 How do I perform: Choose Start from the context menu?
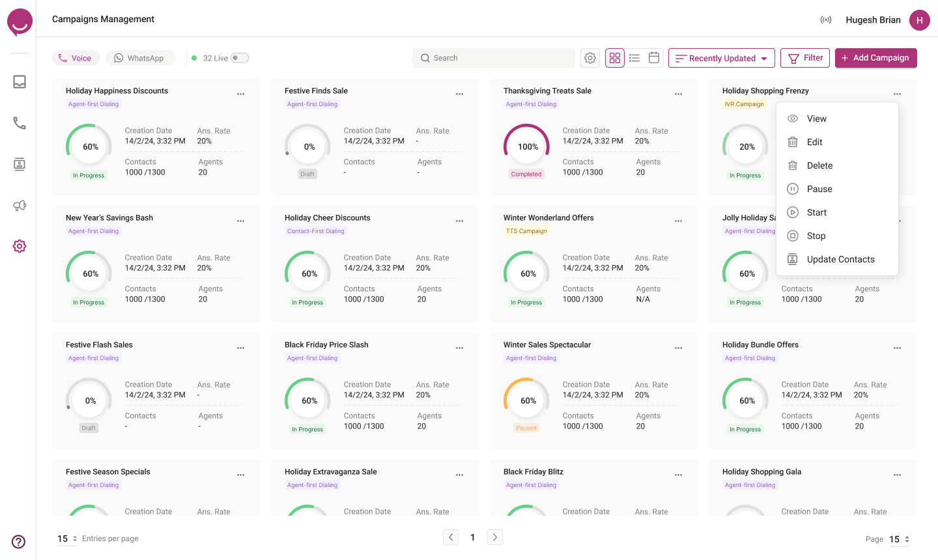click(x=837, y=212)
